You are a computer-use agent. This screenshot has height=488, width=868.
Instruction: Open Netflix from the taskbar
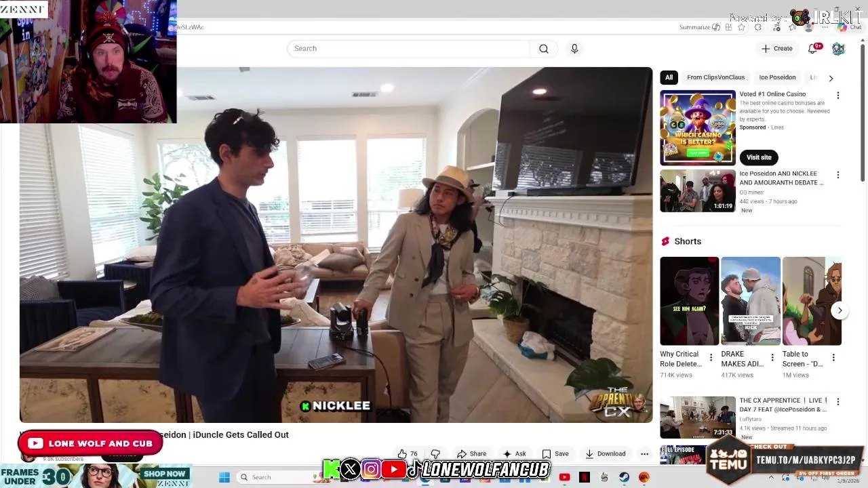pos(585,477)
